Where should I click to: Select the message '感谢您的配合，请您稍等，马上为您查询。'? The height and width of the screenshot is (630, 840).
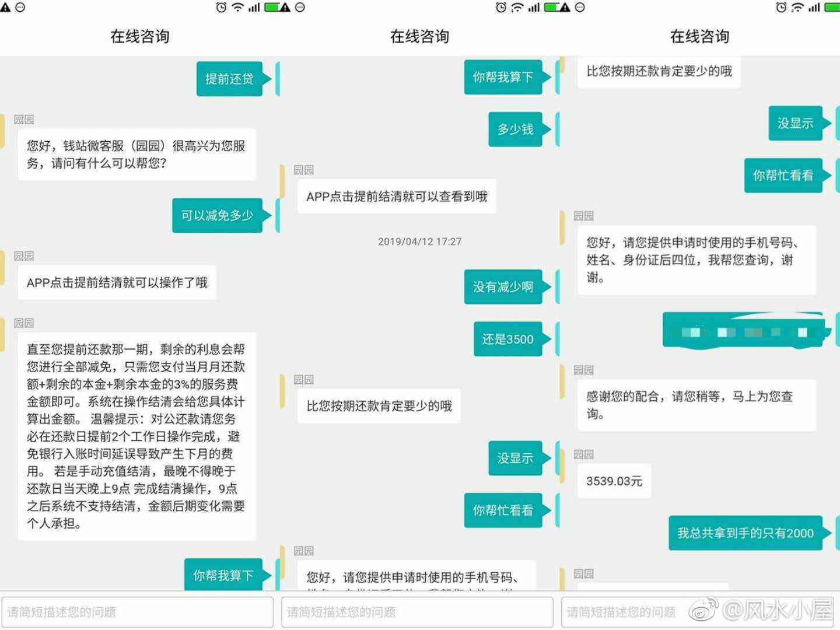[x=696, y=405]
